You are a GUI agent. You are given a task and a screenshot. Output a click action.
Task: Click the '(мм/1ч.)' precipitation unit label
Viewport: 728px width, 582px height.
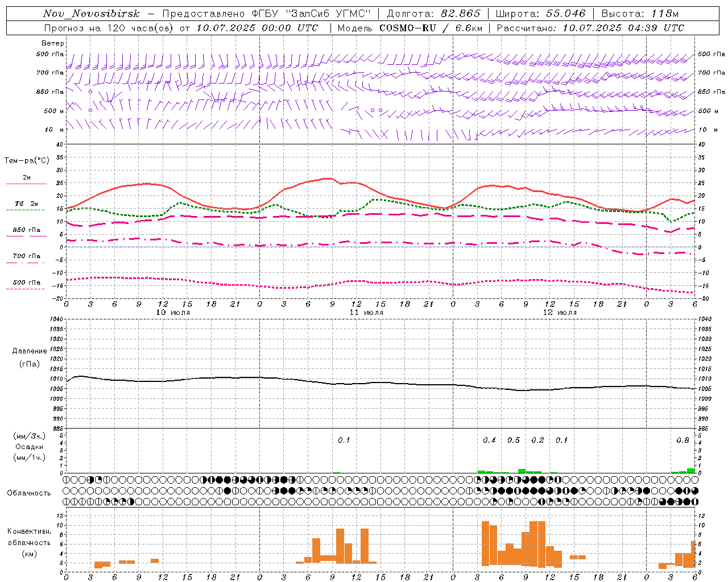tap(29, 458)
